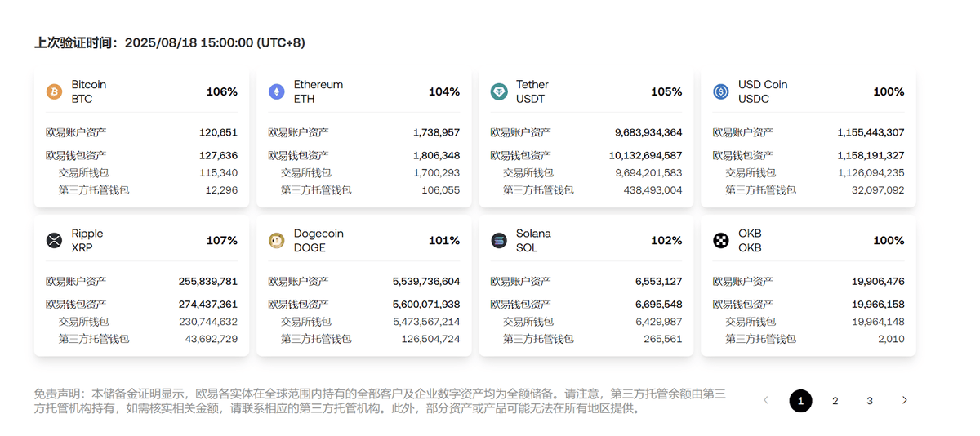Click OKB's 100% reserve ratio

coord(889,240)
